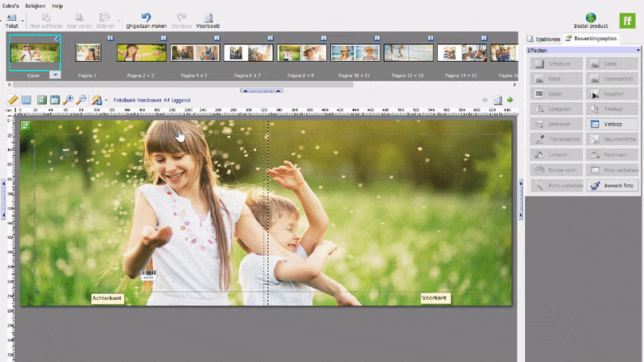Open the Bekijken menu
644x362 pixels.
(x=36, y=5)
